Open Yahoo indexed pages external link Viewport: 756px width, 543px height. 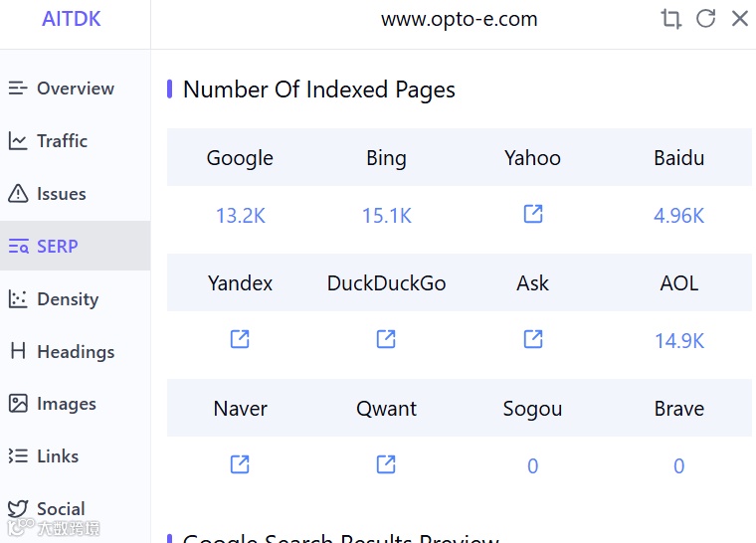(533, 214)
